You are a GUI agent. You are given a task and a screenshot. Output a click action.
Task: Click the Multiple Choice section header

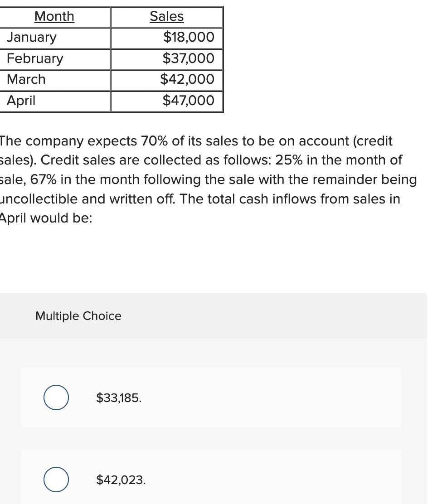point(78,316)
